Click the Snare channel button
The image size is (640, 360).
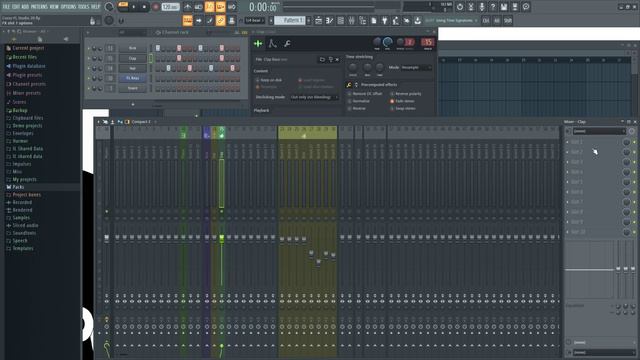click(132, 88)
